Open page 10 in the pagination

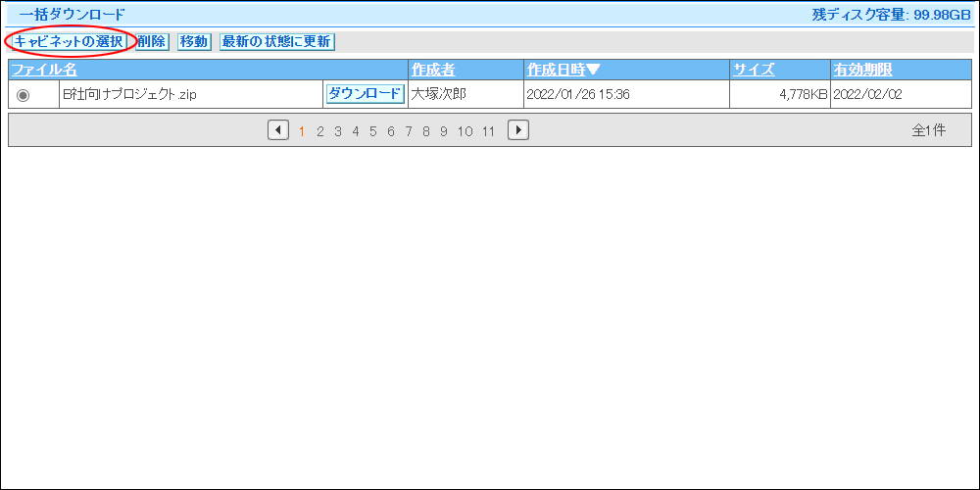click(465, 131)
